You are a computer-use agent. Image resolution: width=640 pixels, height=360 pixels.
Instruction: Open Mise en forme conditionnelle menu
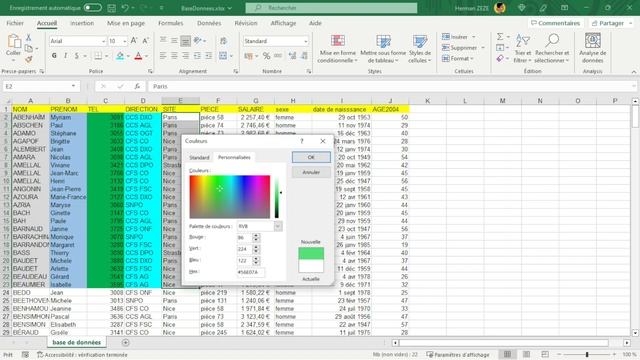pyautogui.click(x=338, y=49)
